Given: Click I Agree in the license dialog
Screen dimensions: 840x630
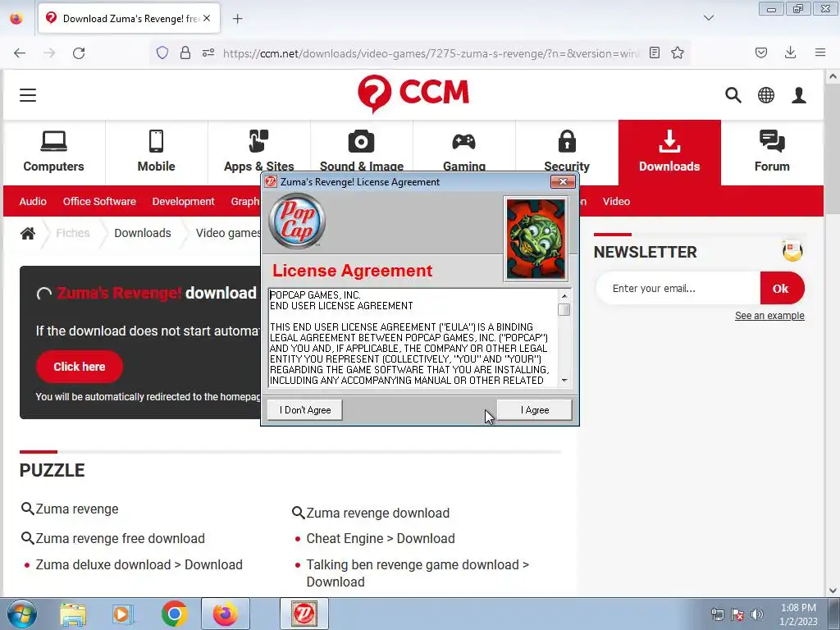Looking at the screenshot, I should [535, 410].
